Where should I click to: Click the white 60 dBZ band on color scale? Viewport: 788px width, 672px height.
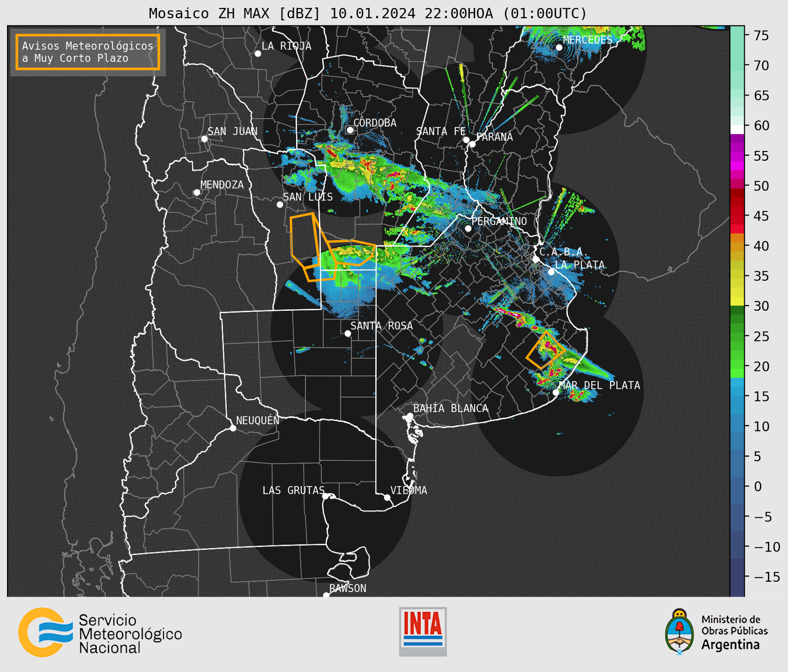click(737, 129)
